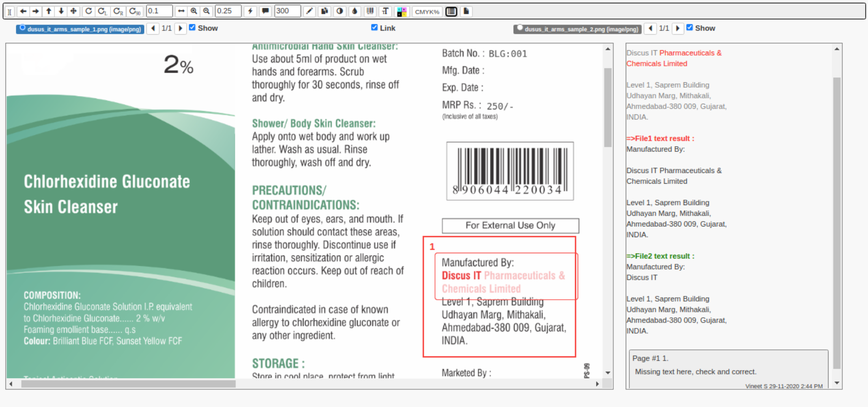The height and width of the screenshot is (407, 868).
Task: Click image viewer vertical scrollbar thumb
Action: 608,107
